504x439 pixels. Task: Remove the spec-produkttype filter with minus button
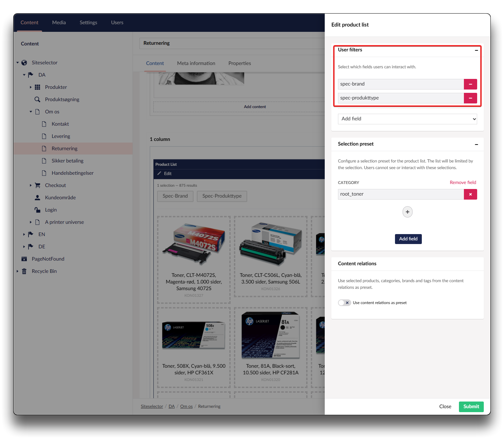(470, 98)
